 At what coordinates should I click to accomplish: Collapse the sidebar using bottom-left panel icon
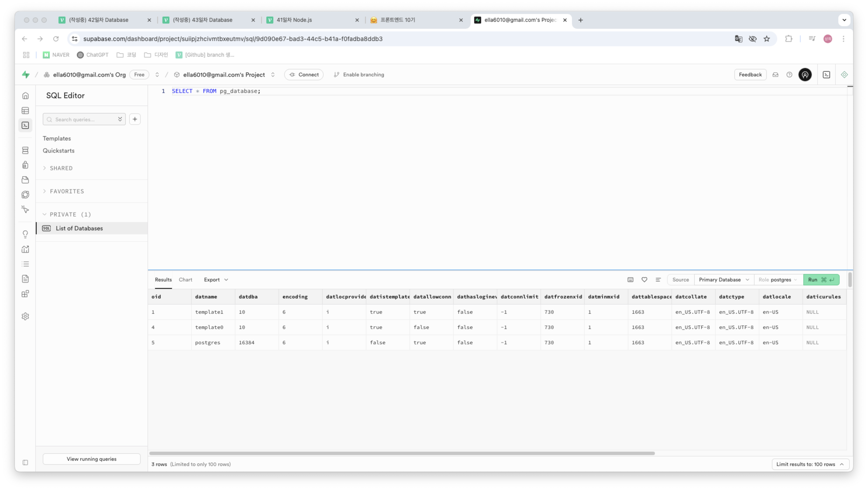(x=25, y=462)
